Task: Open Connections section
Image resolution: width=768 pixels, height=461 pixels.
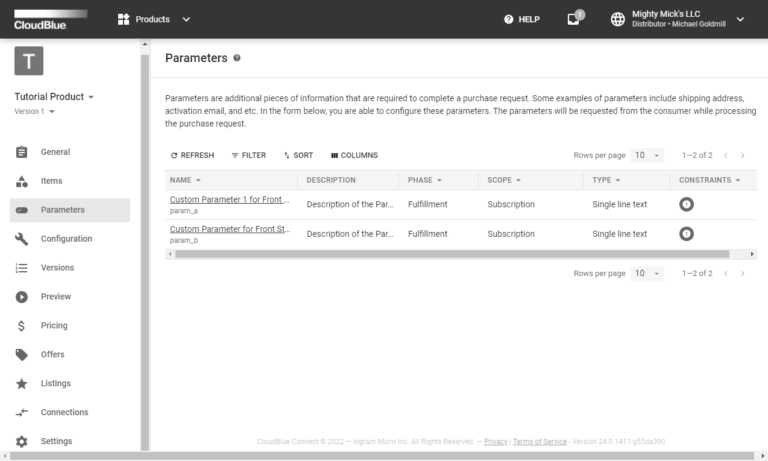Action: point(64,412)
